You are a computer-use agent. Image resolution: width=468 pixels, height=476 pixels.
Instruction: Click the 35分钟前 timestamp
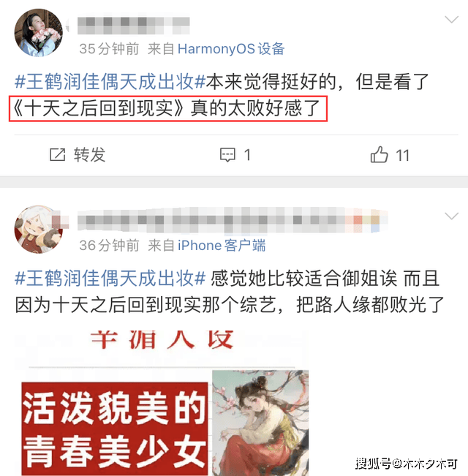pos(109,49)
